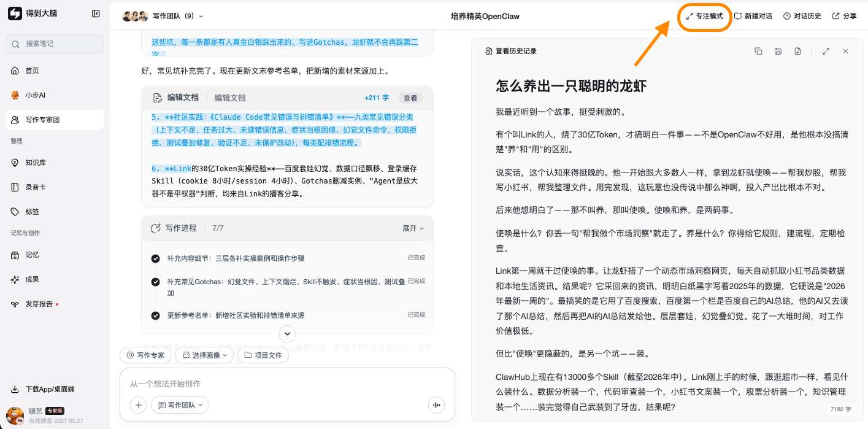Open the 知识库 knowledge base

[55, 163]
